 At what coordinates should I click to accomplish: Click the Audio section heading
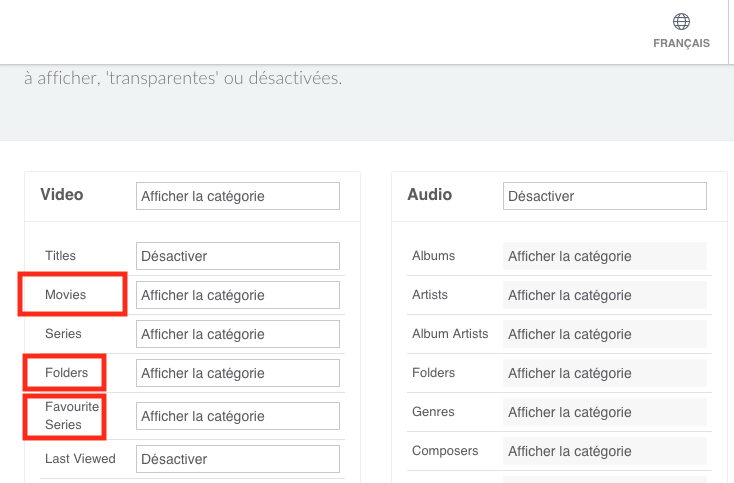430,194
